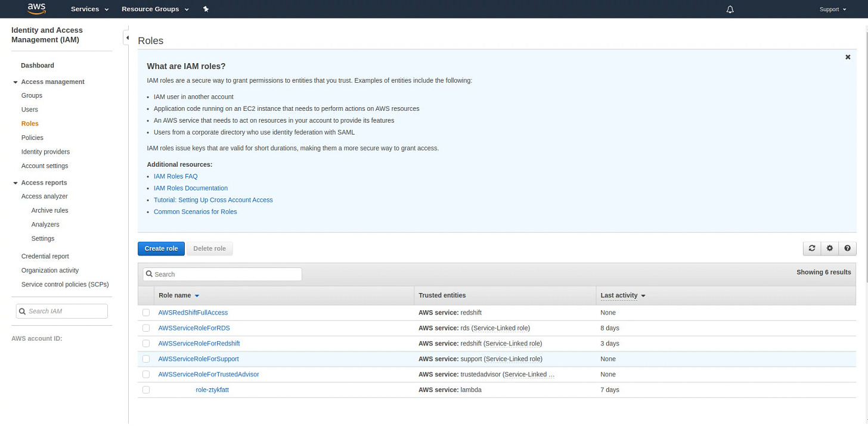Refresh the roles list
The height and width of the screenshot is (427, 868).
[811, 248]
